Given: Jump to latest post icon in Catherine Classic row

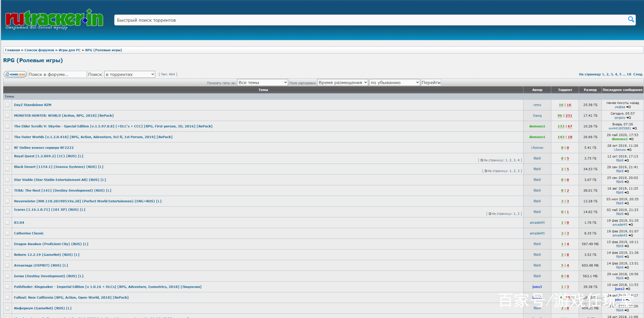Looking at the screenshot, I should coord(631,235).
